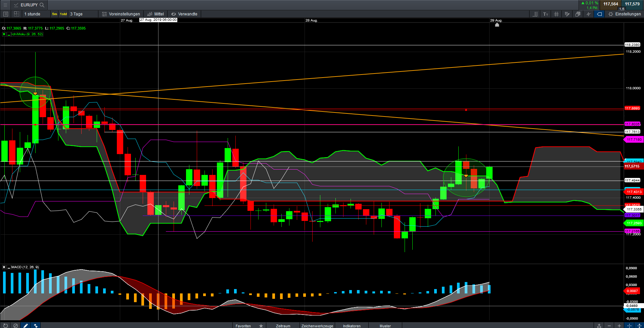
Task: Click the magenta 117,7180 price label
Action: (x=634, y=139)
